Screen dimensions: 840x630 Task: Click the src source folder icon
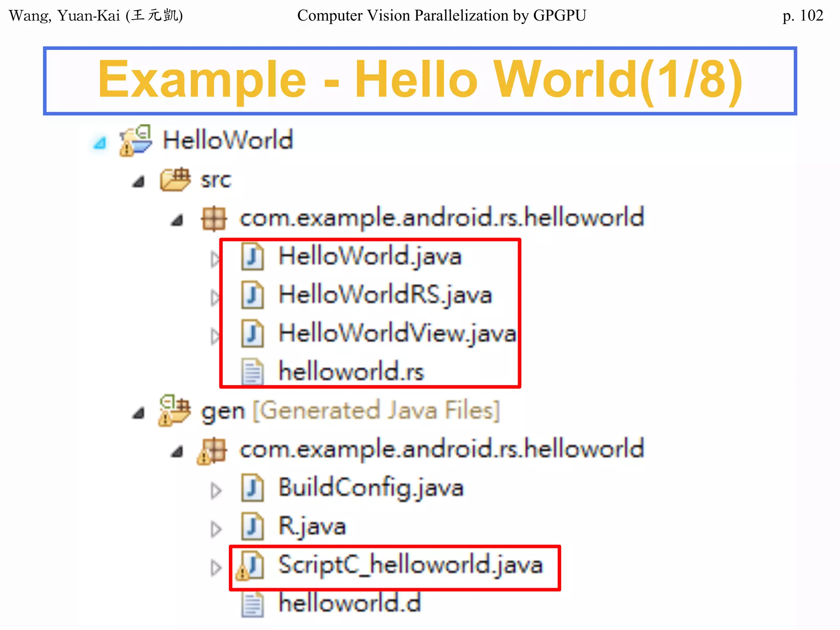click(x=176, y=179)
